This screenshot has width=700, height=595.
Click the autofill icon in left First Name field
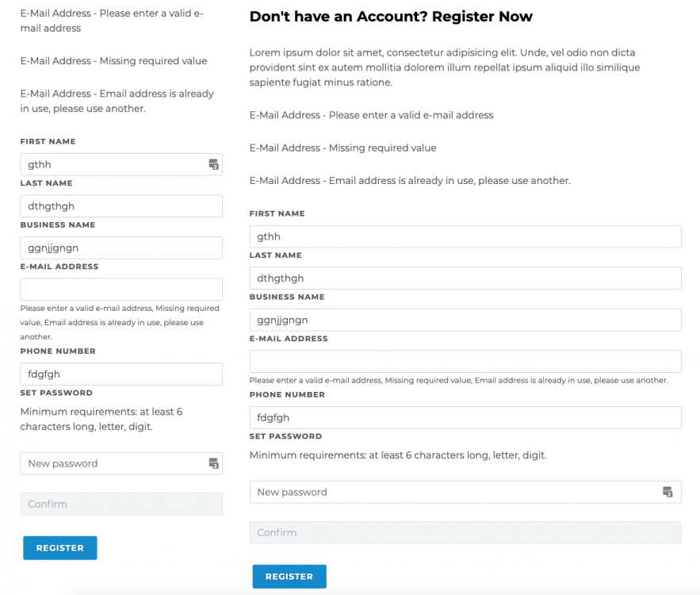[212, 163]
